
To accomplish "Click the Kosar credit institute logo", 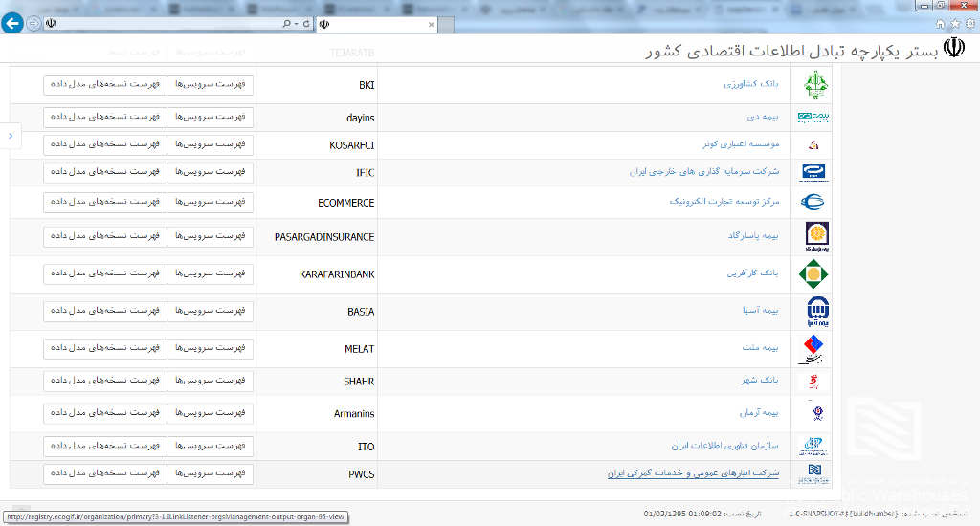I will (813, 145).
